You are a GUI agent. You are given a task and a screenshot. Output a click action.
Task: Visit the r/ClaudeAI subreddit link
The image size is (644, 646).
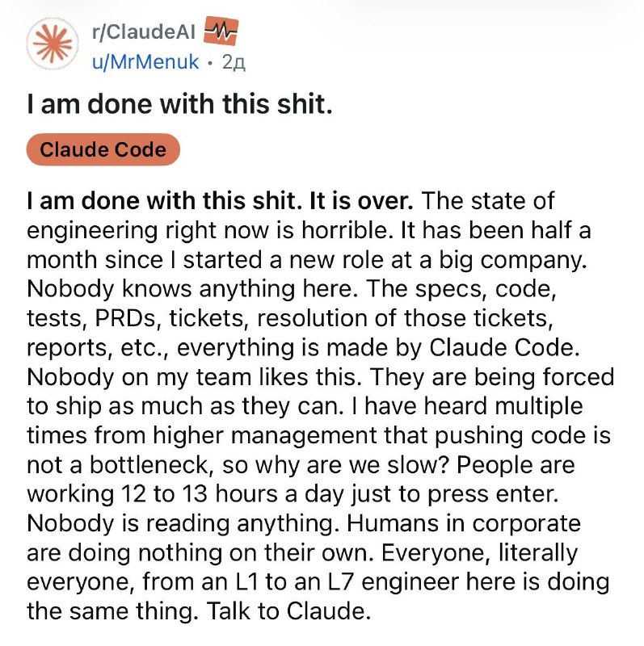click(144, 31)
